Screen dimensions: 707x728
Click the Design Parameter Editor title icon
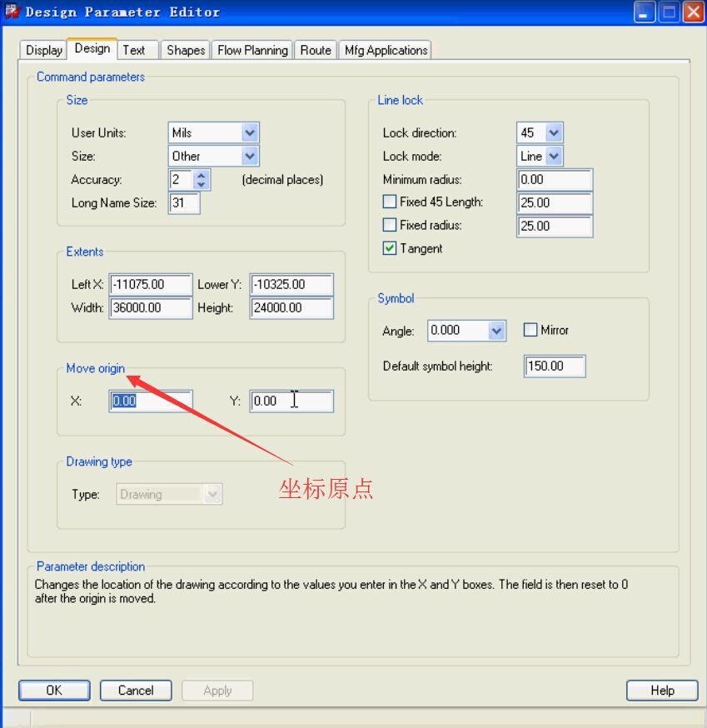click(x=12, y=11)
